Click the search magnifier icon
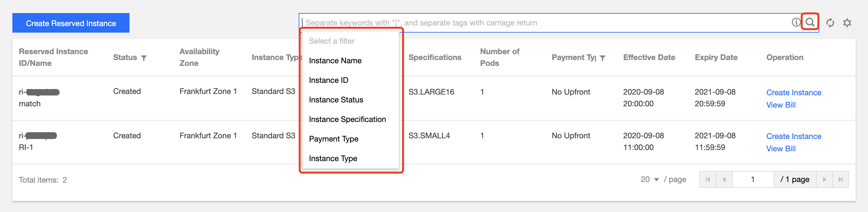 (x=810, y=23)
